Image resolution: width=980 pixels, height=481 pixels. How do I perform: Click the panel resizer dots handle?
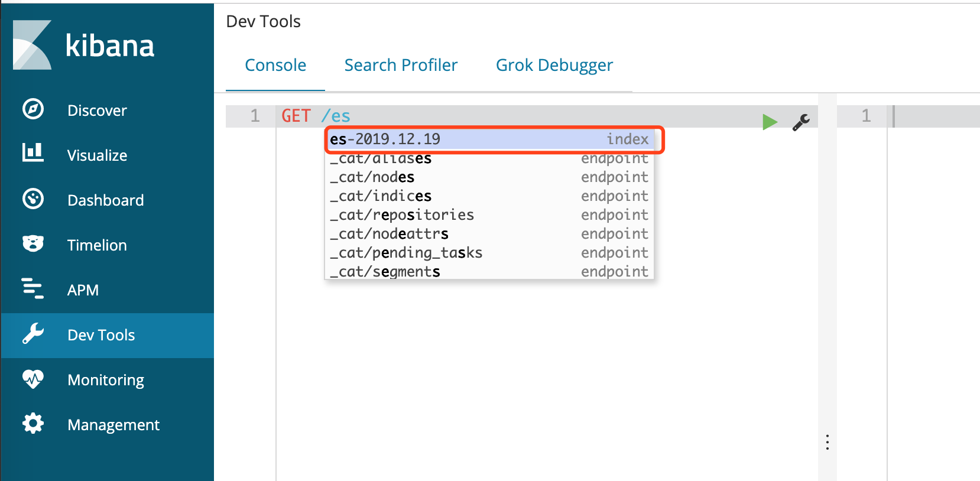(828, 442)
